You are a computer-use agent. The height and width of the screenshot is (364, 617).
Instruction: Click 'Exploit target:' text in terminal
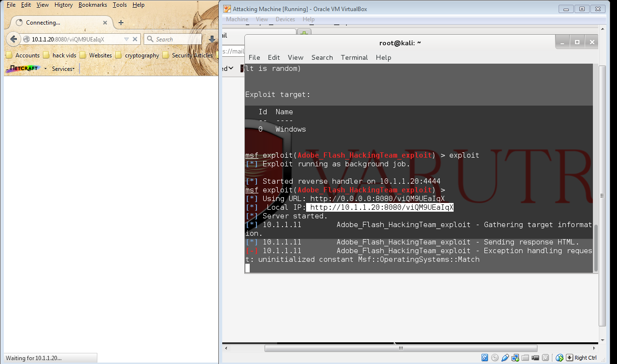coord(278,94)
